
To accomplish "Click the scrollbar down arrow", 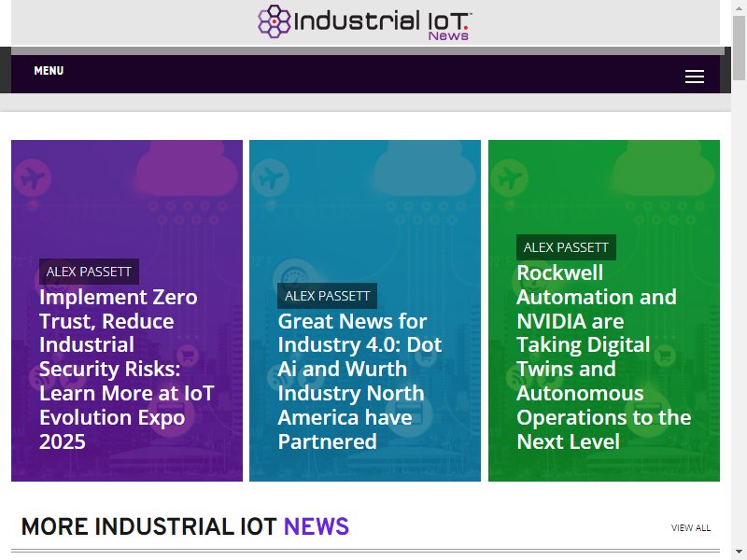I will (739, 553).
